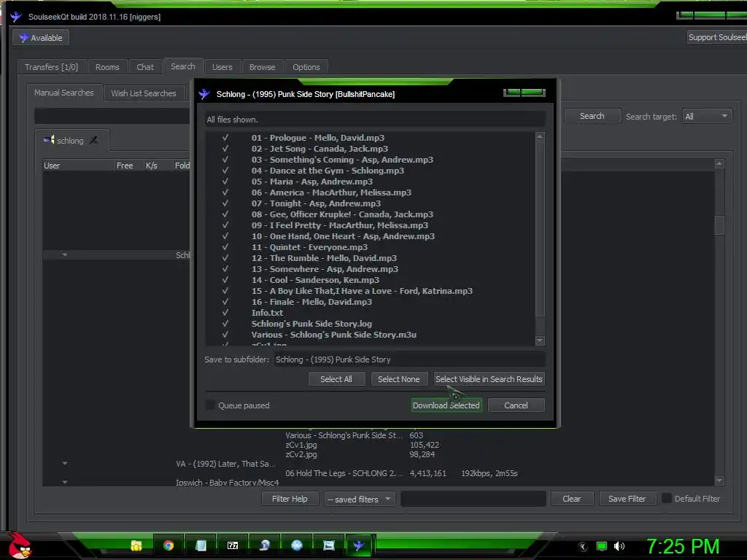Click the file list scroll up arrow
This screenshot has height=560, width=747.
pyautogui.click(x=540, y=137)
